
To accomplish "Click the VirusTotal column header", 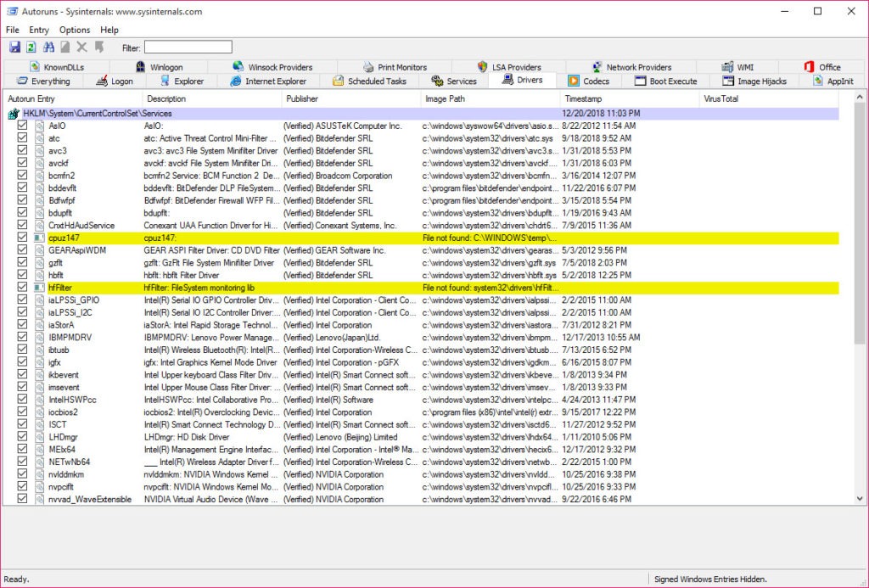I will click(x=769, y=98).
